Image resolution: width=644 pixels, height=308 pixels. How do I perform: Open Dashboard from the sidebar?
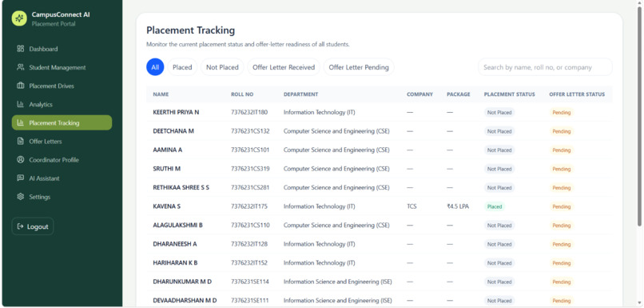tap(62, 49)
